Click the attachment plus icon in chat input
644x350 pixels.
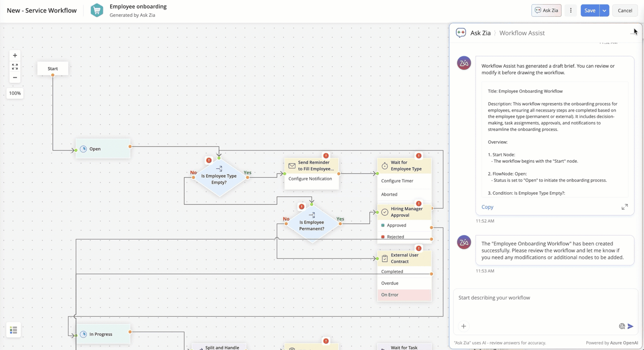(x=463, y=326)
